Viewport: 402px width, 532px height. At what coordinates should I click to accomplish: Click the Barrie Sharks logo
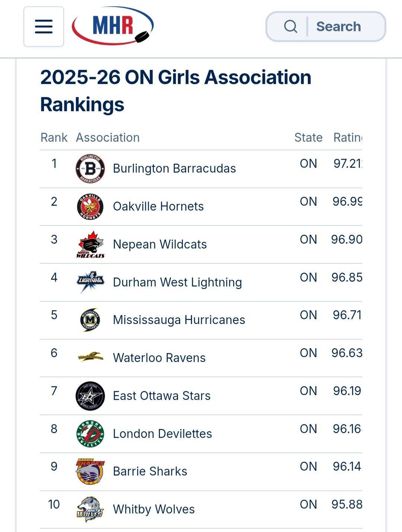click(x=90, y=471)
